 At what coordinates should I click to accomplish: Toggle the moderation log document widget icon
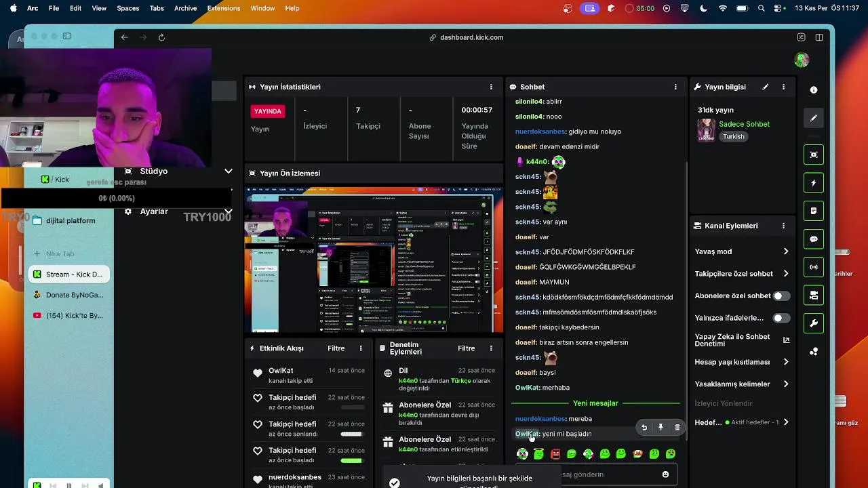(814, 211)
